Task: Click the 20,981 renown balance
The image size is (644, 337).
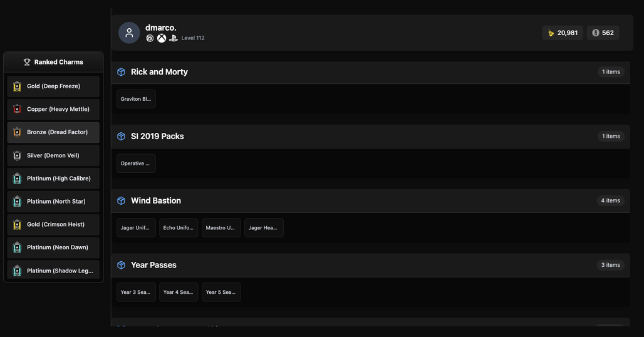Action: (x=563, y=33)
